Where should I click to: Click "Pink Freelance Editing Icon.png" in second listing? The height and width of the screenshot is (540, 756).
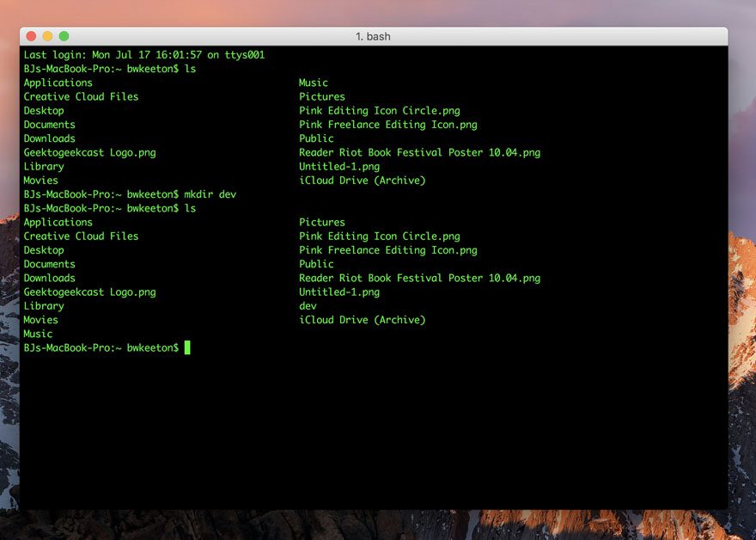click(387, 250)
